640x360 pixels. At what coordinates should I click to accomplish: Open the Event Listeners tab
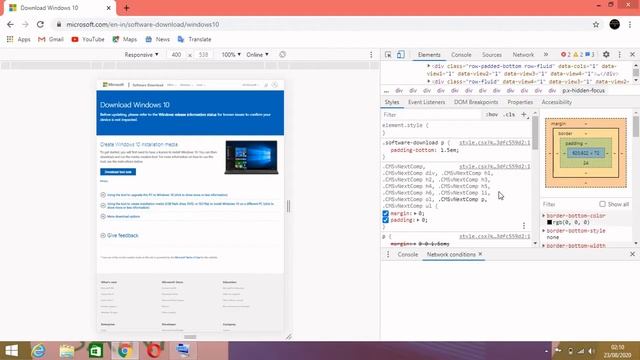(x=427, y=102)
